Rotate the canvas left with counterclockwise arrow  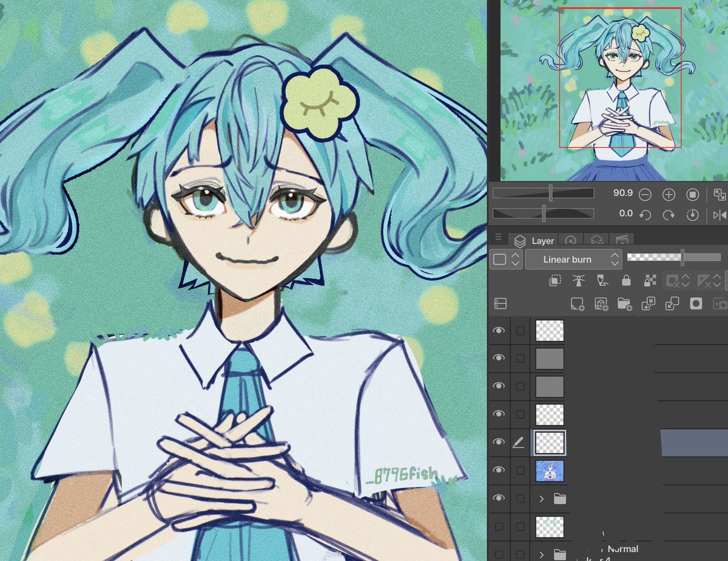645,215
